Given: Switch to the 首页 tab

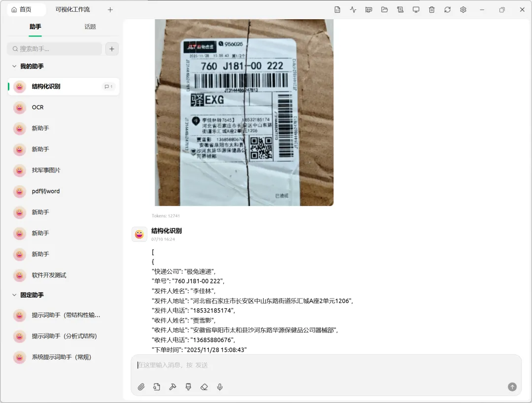Looking at the screenshot, I should pyautogui.click(x=26, y=9).
